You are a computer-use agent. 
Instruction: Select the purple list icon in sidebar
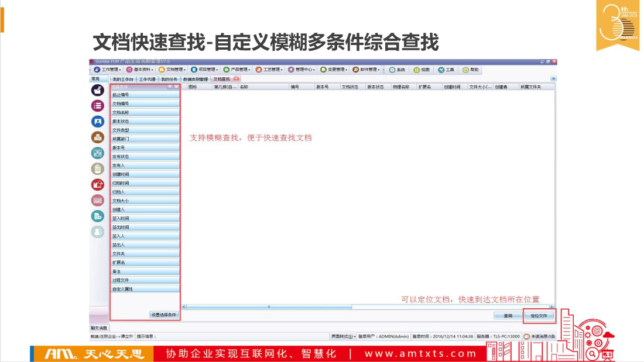(97, 106)
